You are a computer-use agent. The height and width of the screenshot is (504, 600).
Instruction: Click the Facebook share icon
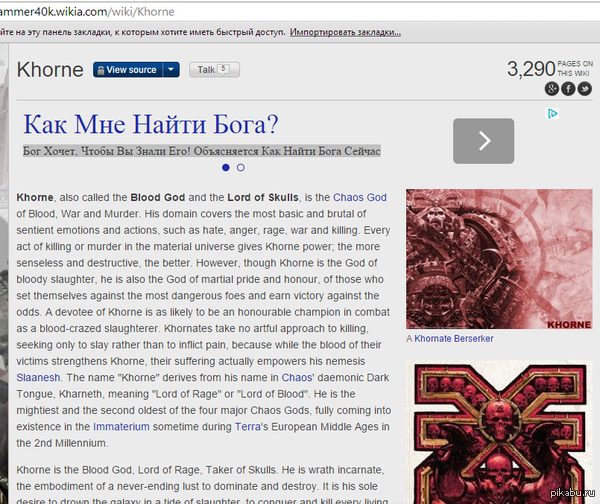click(568, 89)
